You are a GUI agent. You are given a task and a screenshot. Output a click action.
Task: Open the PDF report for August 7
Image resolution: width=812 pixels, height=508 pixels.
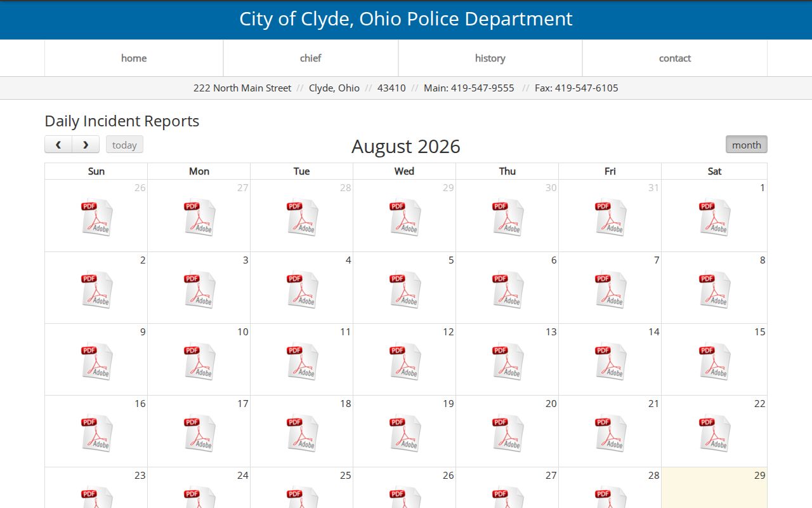tap(610, 290)
